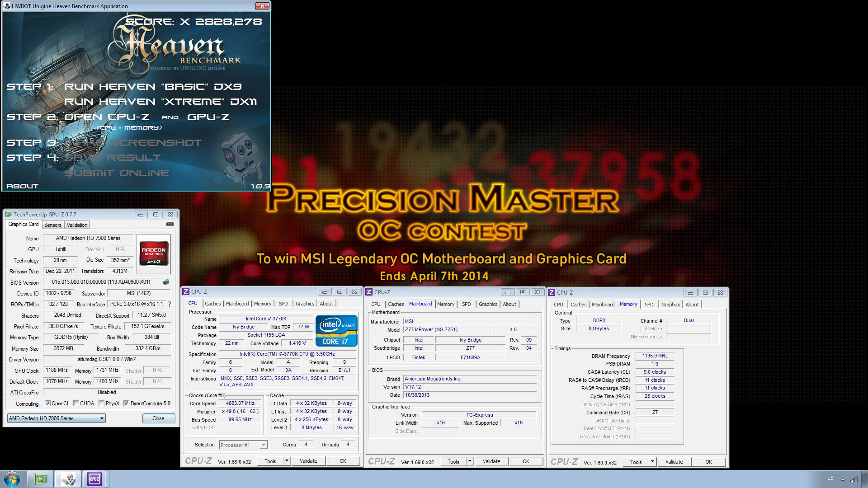The height and width of the screenshot is (488, 868).
Task: Click Run Heaven "Basic" DX9
Action: pyautogui.click(x=153, y=87)
